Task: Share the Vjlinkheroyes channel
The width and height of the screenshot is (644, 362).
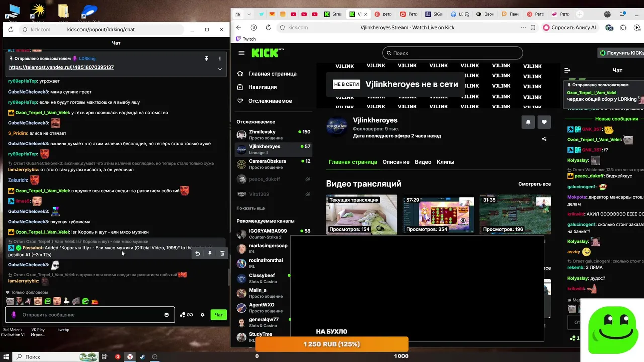Action: 544,139
